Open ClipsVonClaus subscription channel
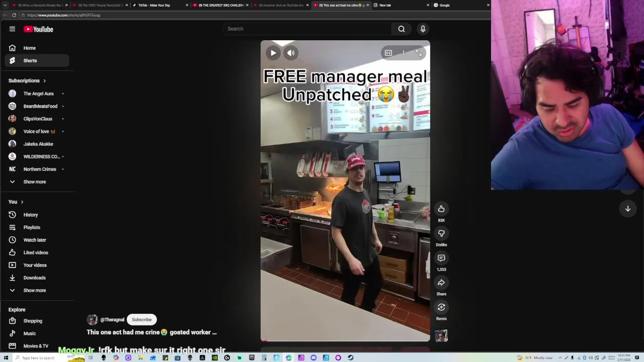This screenshot has width=644, height=362. [37, 119]
